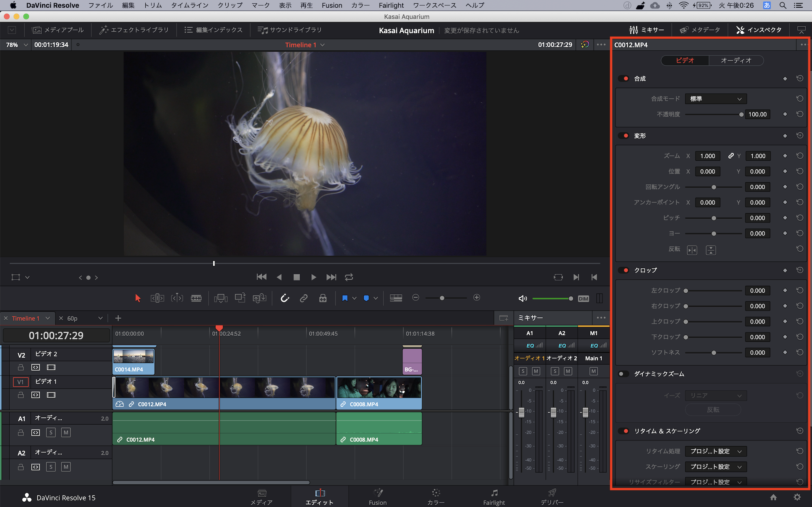Mute audio track A1
The width and height of the screenshot is (812, 507).
[x=66, y=432]
